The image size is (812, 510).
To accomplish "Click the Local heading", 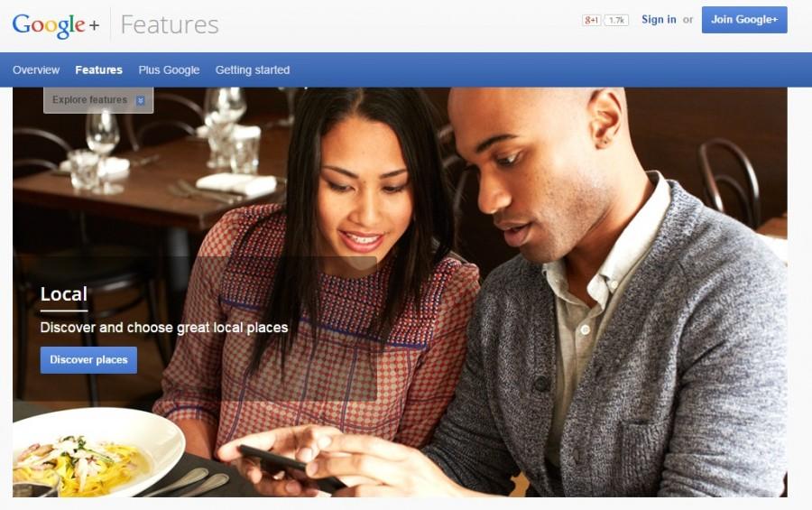I will tap(64, 294).
